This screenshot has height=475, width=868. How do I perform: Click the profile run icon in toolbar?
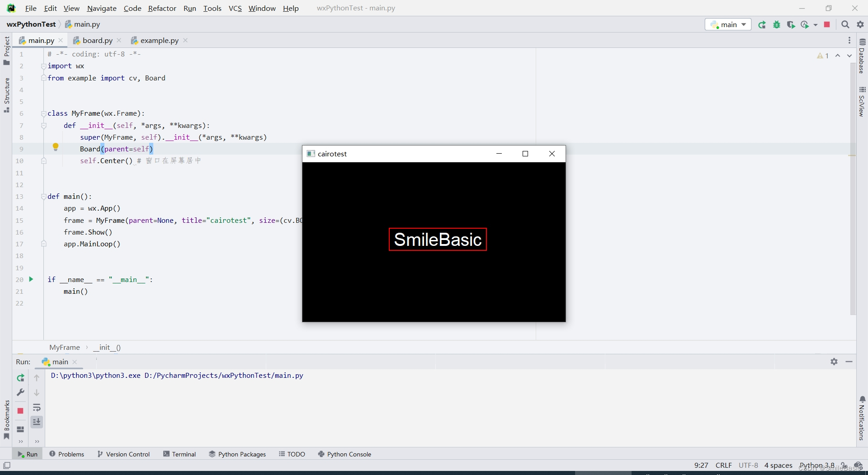[x=805, y=25]
